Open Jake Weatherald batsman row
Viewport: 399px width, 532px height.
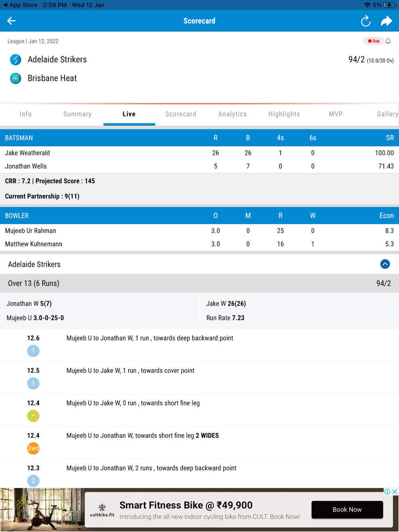coord(199,153)
